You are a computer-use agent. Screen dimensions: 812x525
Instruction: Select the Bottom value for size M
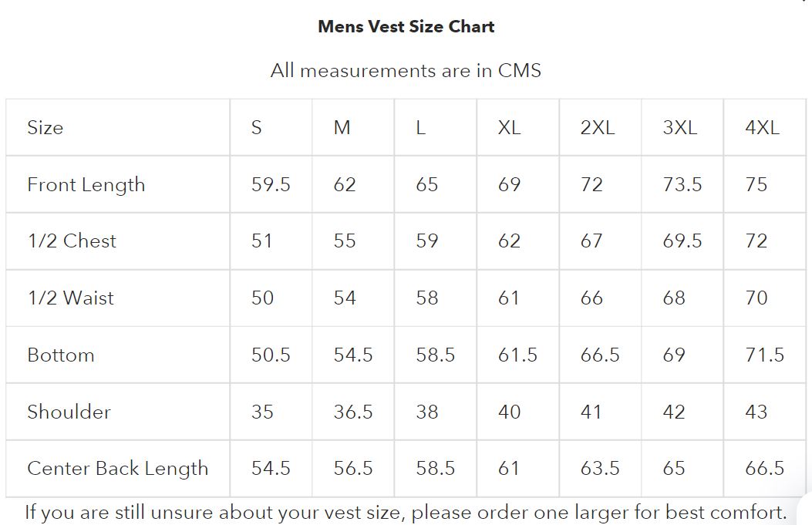(x=353, y=355)
